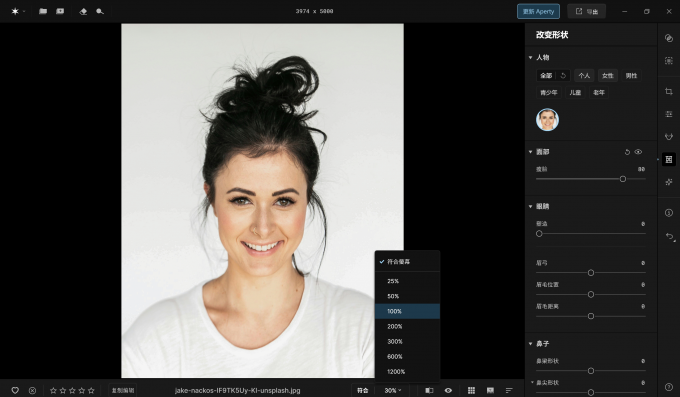Select the 全部 people filter
Image resolution: width=680 pixels, height=397 pixels.
tap(546, 75)
